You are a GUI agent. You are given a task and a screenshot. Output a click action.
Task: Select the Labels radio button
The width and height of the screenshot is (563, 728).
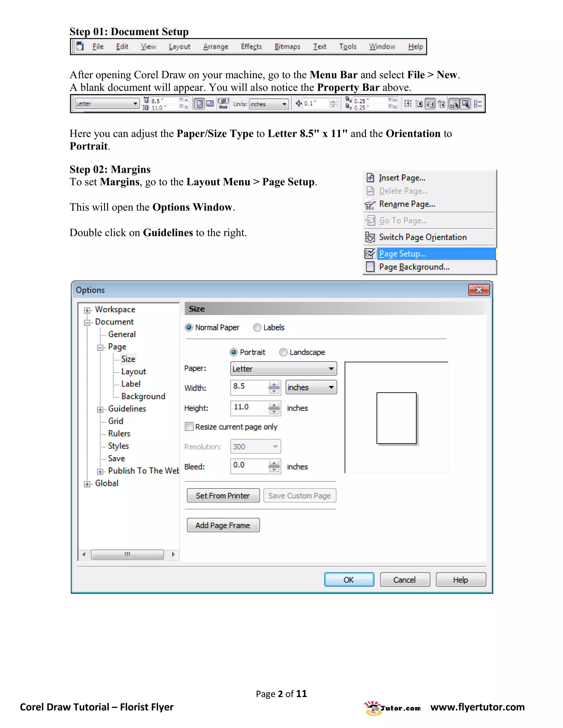[257, 328]
